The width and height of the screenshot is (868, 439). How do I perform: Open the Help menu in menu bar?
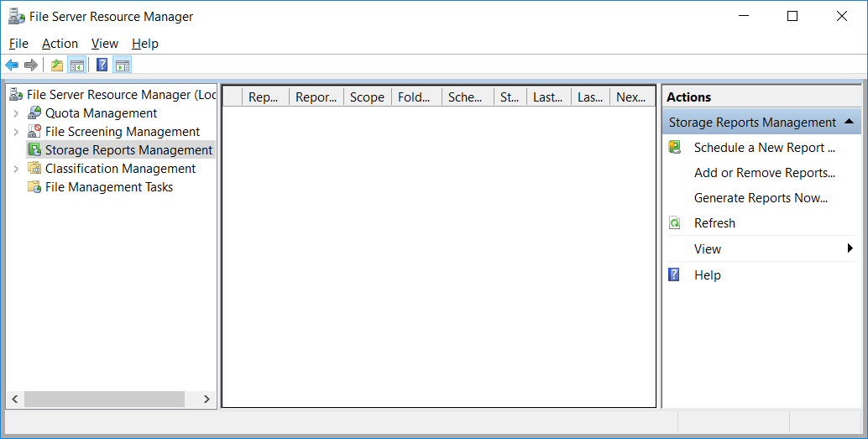pos(145,44)
